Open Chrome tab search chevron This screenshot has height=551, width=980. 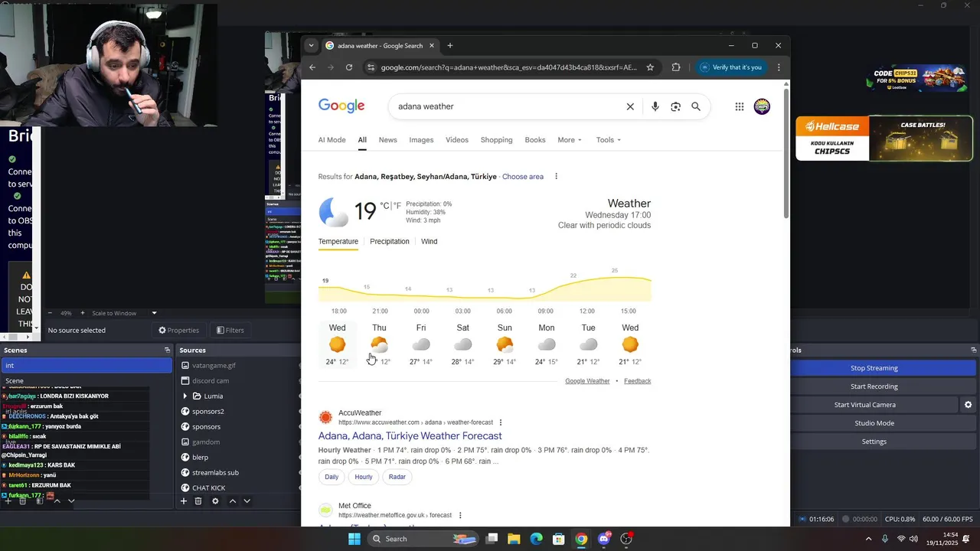(311, 46)
